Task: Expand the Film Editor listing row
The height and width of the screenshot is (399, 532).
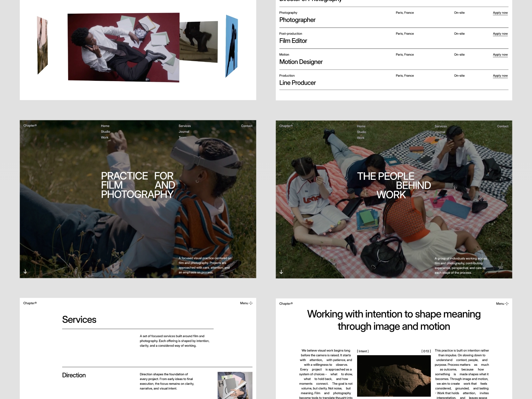Action: (293, 41)
